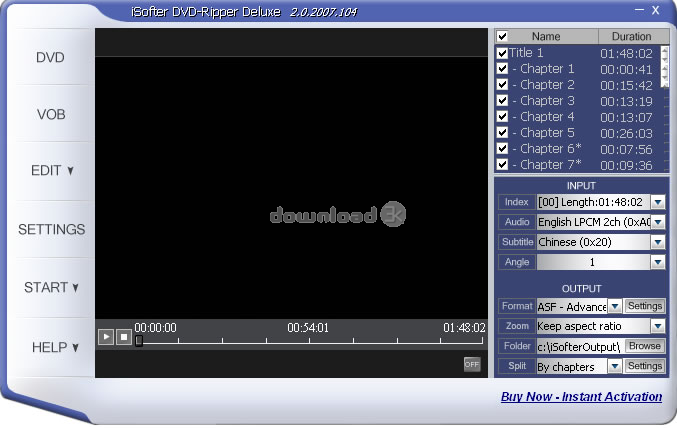The image size is (677, 428).
Task: Uncheck the Chapter 4 checkbox
Action: point(502,117)
